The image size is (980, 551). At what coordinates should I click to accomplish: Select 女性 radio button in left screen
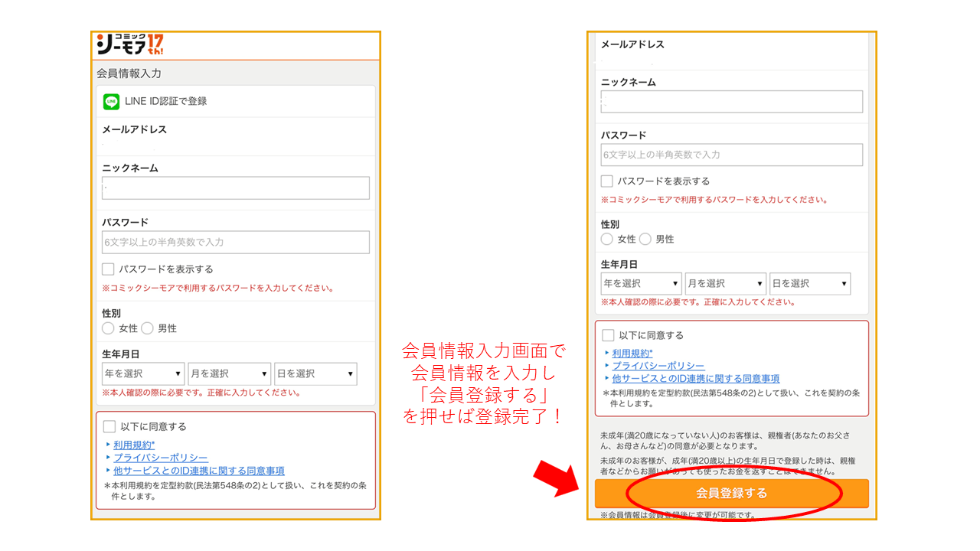(109, 328)
